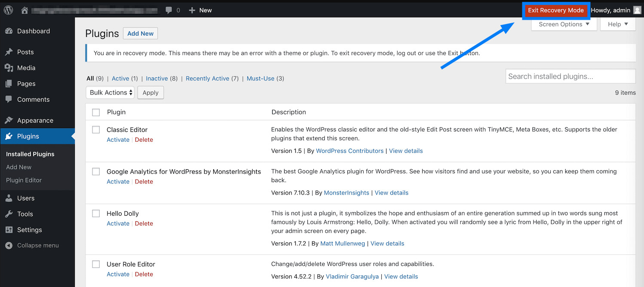
Task: Activate the User Role Editor plugin
Action: (118, 274)
